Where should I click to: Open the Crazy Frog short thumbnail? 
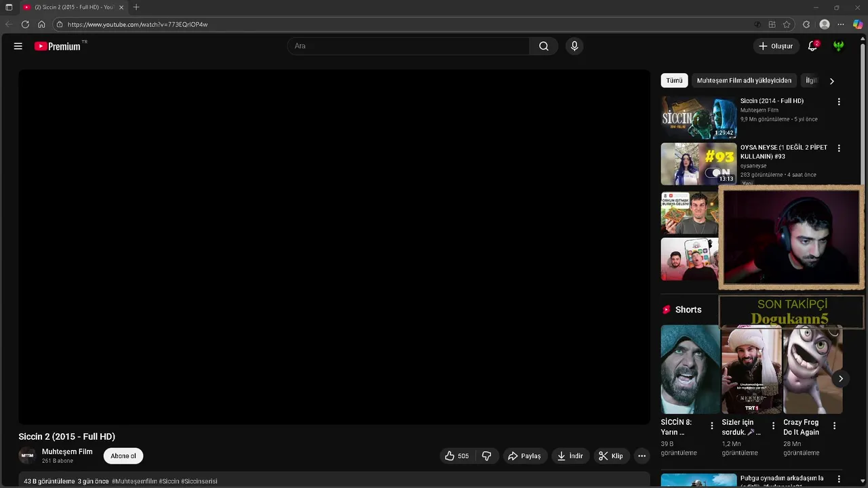[x=812, y=369]
